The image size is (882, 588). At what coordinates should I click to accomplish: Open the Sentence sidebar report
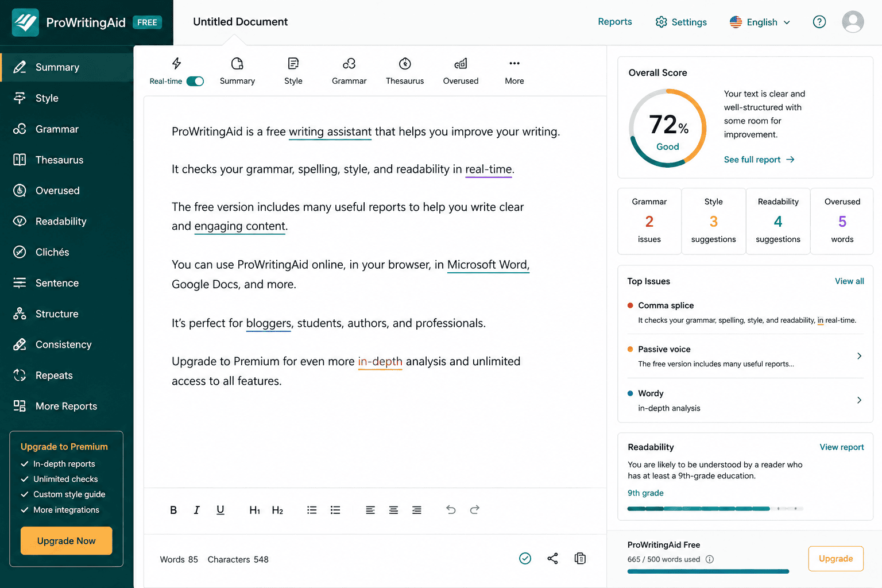[67, 283]
